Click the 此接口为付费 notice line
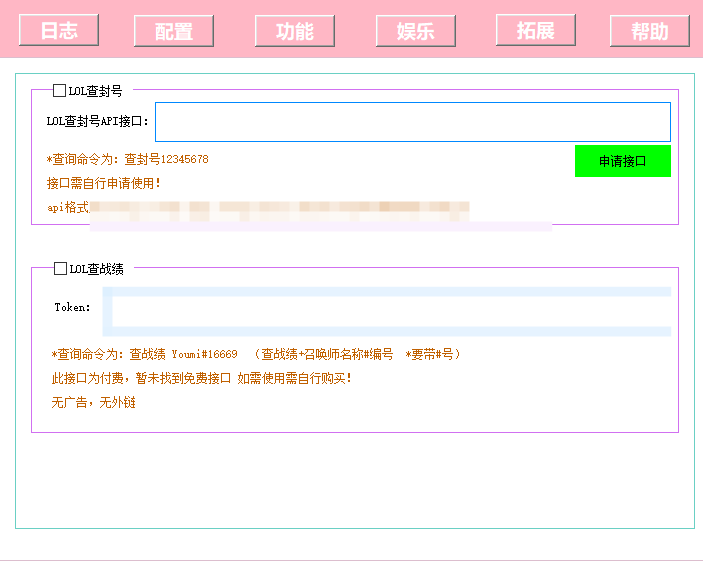The image size is (703, 561). pos(201,379)
